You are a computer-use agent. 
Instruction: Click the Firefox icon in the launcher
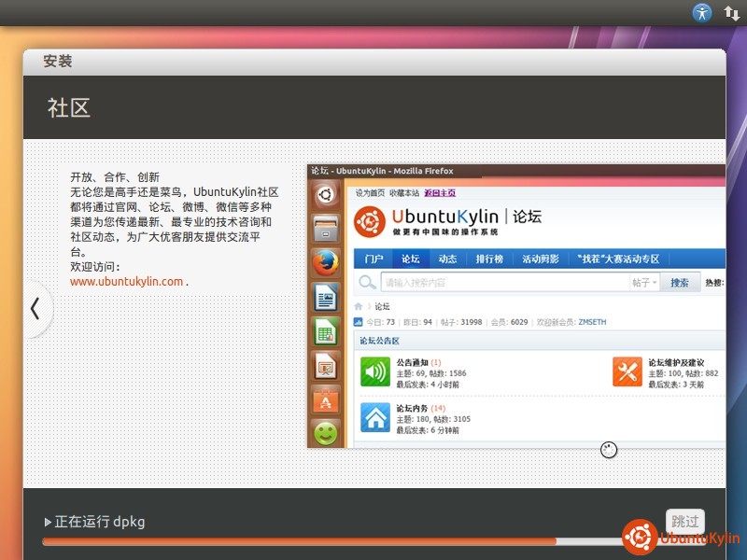pyautogui.click(x=325, y=264)
